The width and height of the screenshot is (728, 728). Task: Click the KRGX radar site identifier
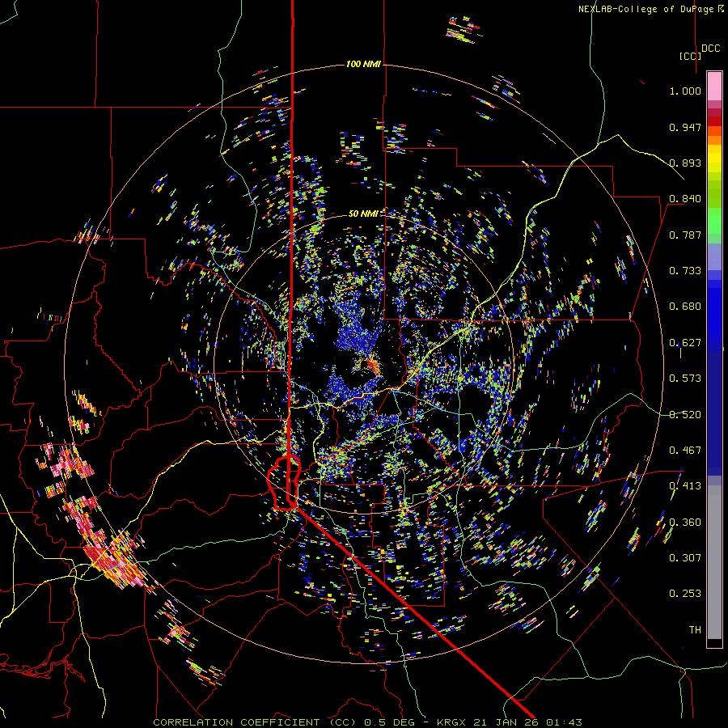[x=453, y=722]
